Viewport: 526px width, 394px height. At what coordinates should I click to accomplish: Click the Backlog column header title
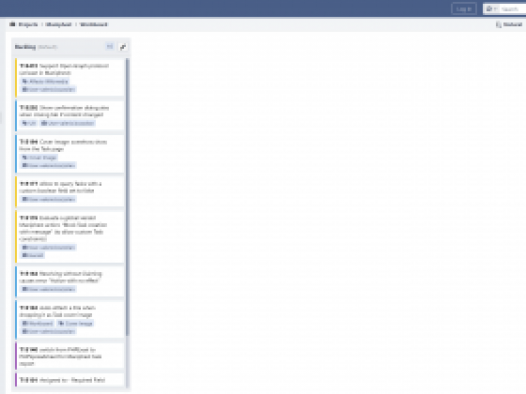[x=25, y=47]
